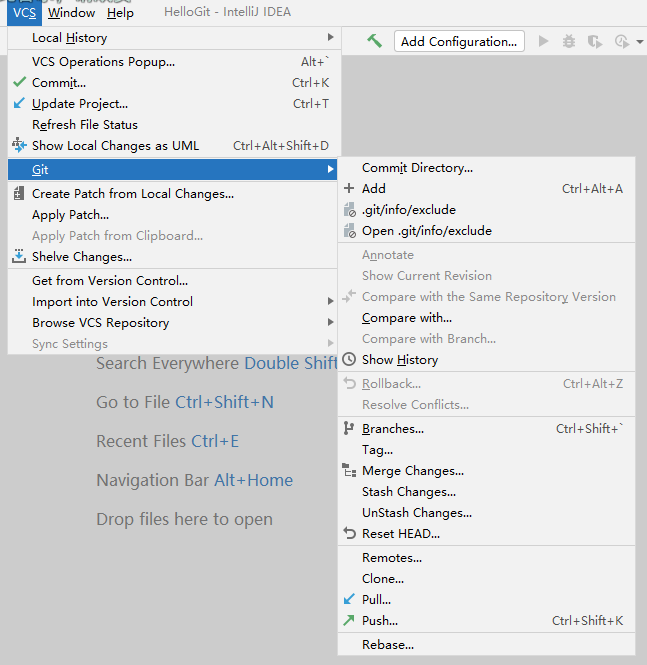The image size is (647, 665).
Task: Click the Run play icon in toolbar
Action: coord(543,41)
